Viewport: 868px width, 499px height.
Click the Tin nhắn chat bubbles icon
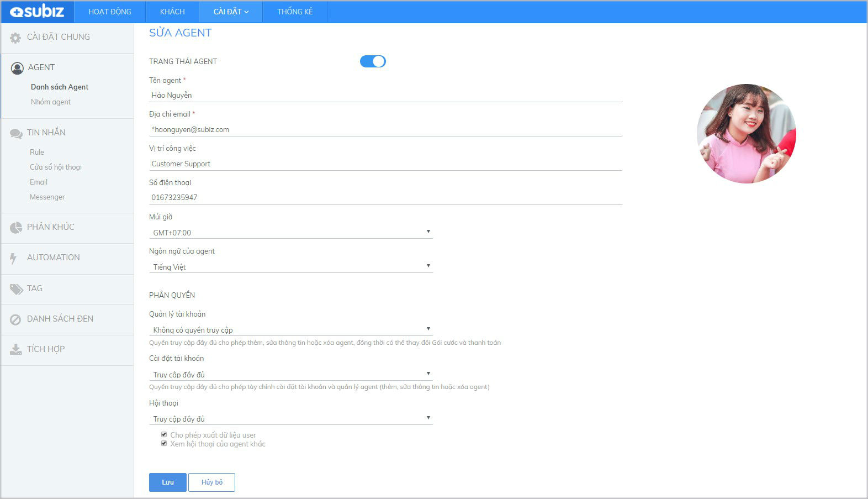coord(16,133)
